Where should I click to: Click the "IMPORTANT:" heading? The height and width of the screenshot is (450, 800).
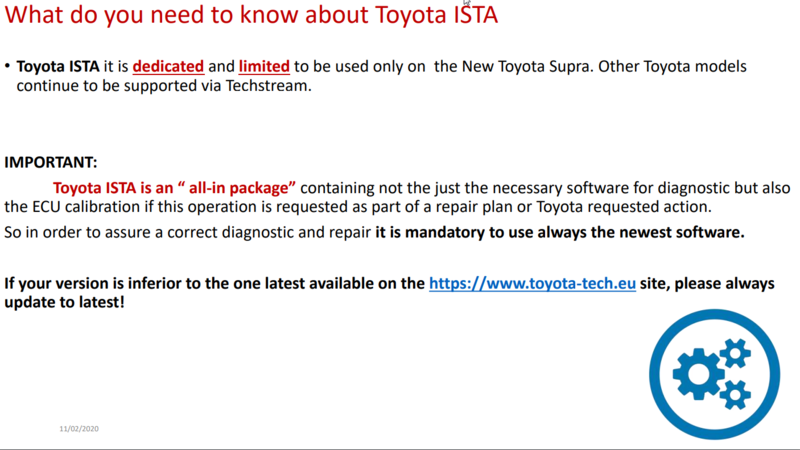coord(51,162)
